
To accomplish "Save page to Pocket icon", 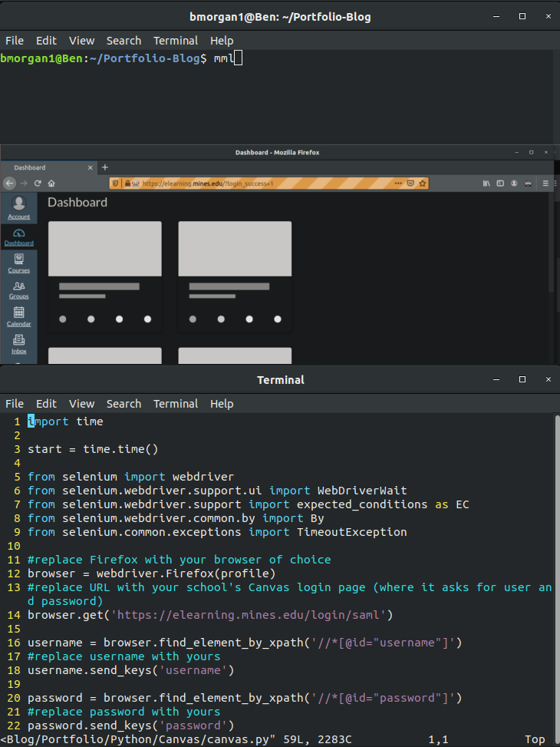I will [x=410, y=183].
